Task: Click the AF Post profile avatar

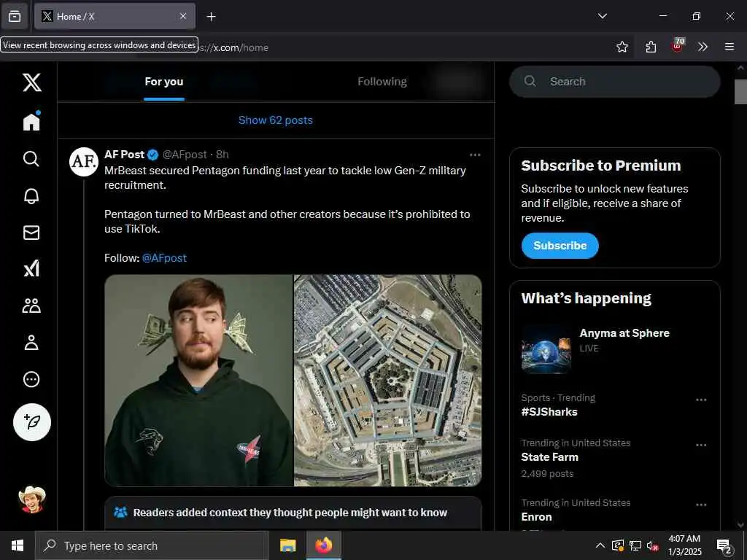Action: coord(84,161)
